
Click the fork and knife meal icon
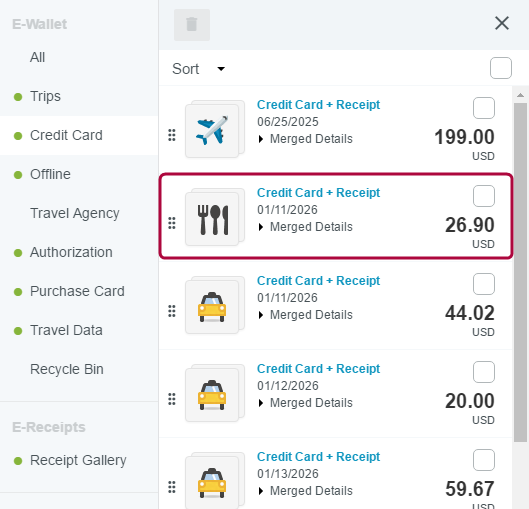(x=212, y=219)
